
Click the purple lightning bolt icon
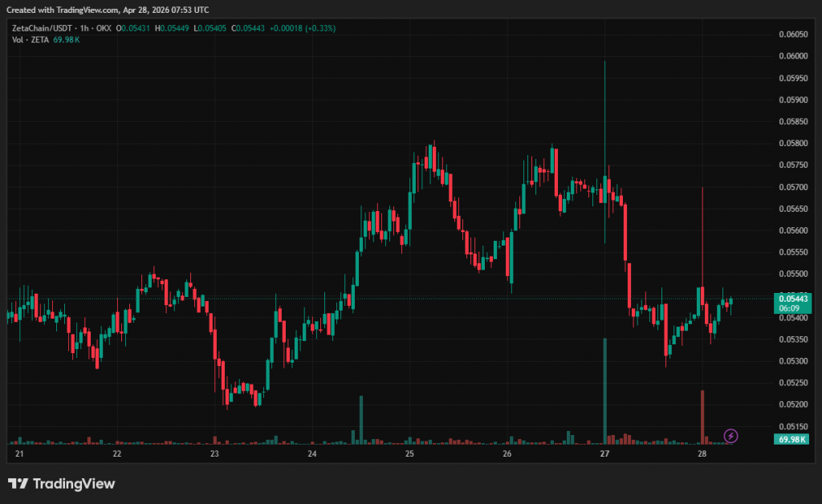730,436
